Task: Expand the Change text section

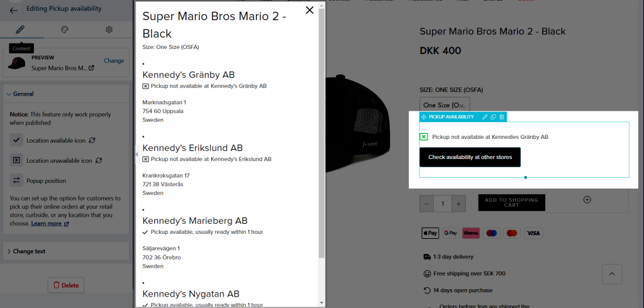Action: click(x=9, y=251)
